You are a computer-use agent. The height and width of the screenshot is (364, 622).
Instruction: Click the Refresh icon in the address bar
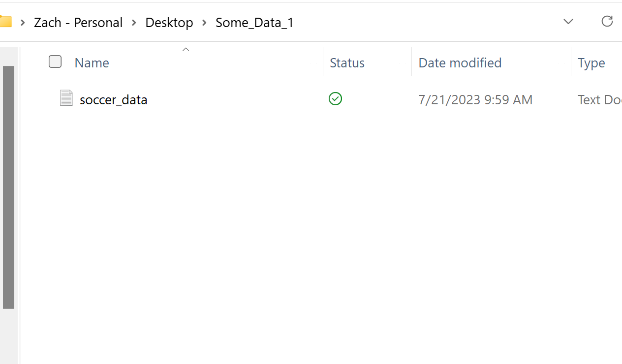point(607,21)
